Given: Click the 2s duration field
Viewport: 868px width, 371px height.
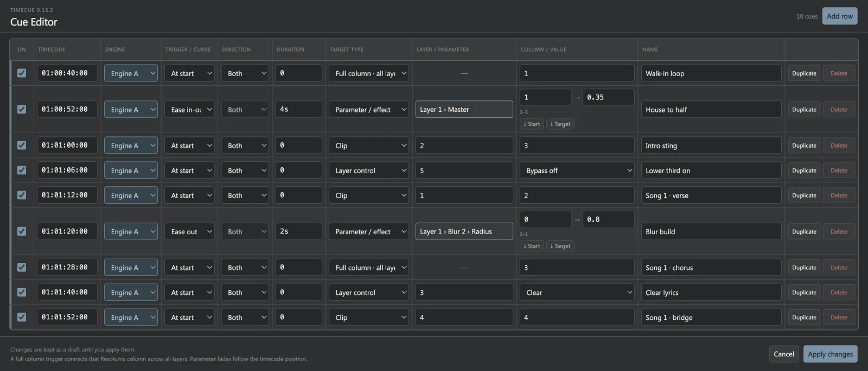Looking at the screenshot, I should point(298,231).
